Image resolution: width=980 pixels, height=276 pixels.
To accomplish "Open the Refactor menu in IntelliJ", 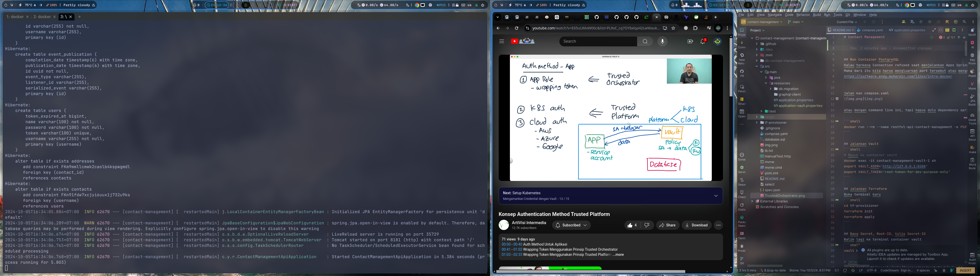I will [803, 15].
